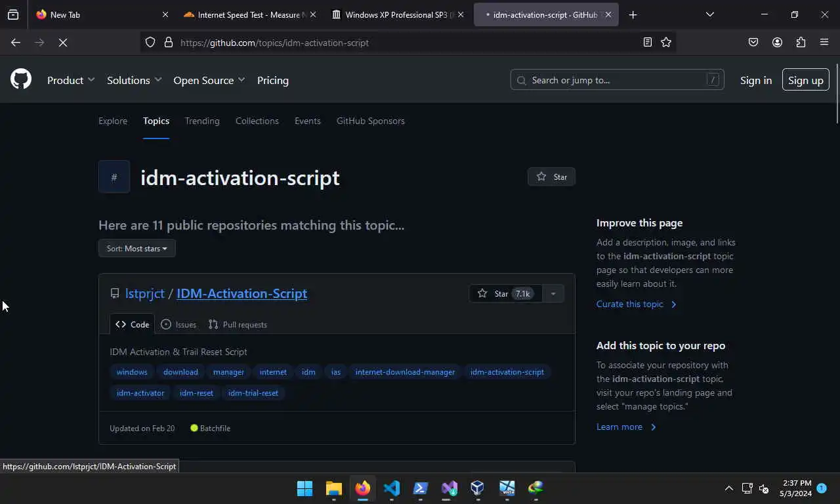840x504 pixels.
Task: Click the page's vertical scrollbar
Action: 837,94
